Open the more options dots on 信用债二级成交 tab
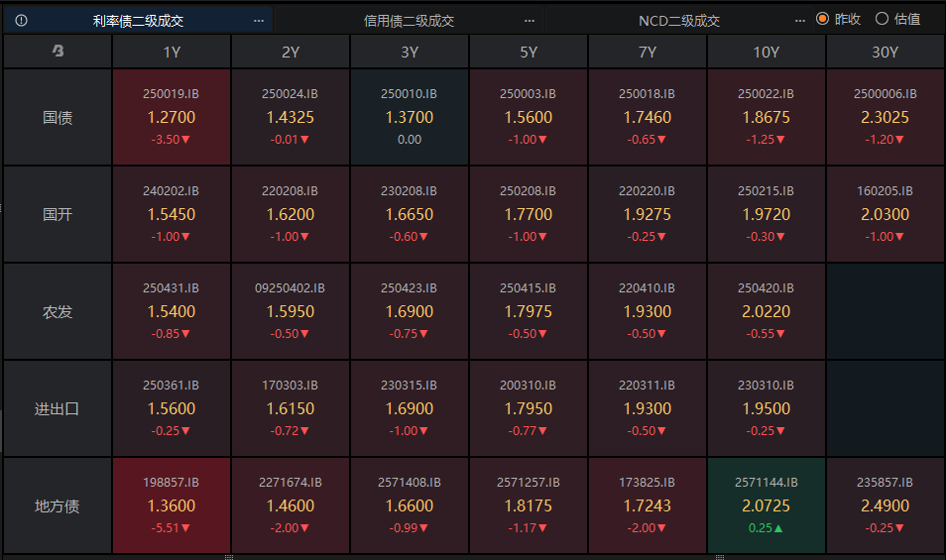 point(530,20)
